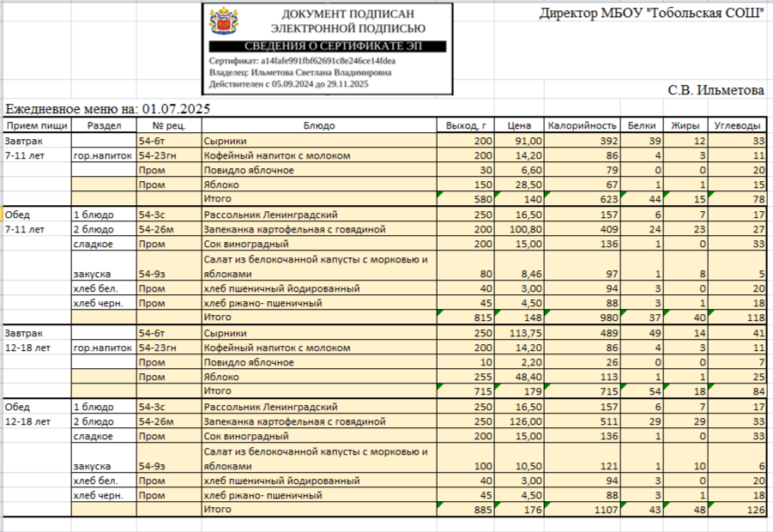Click the 'Директор МБОУ "Тобольская СОШ"' text

point(652,13)
